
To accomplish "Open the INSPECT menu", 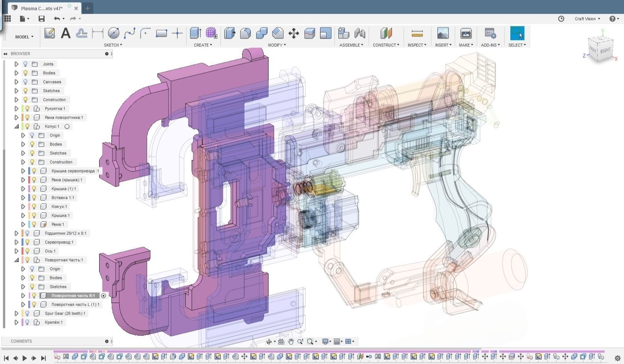I will pyautogui.click(x=417, y=45).
